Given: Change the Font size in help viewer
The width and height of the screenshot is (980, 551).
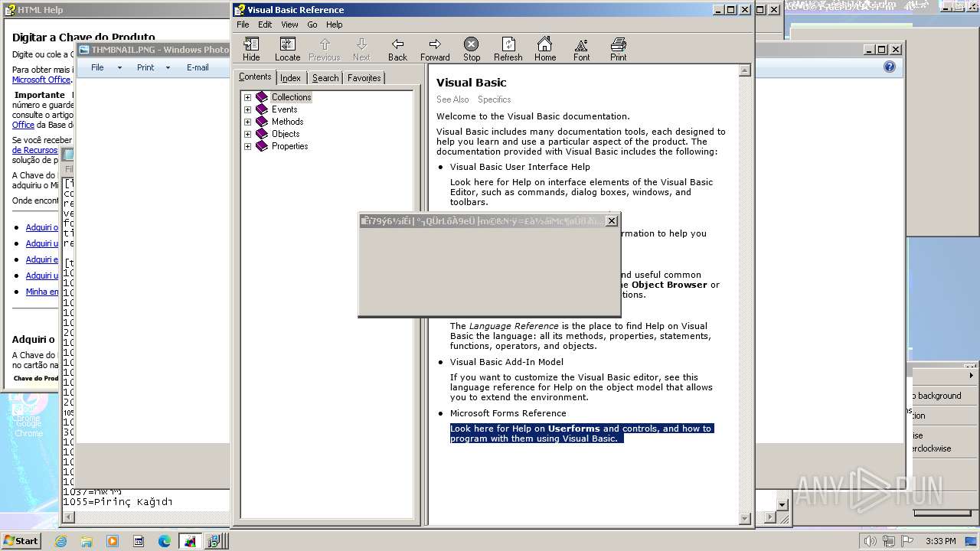Looking at the screenshot, I should (x=582, y=49).
